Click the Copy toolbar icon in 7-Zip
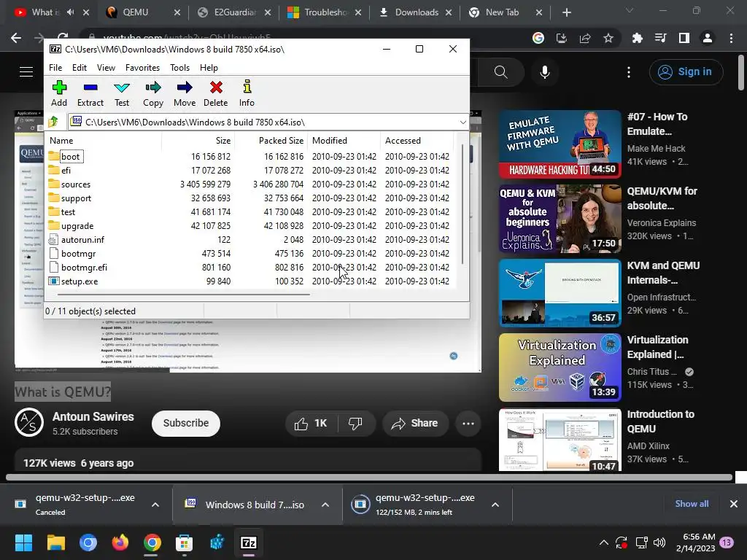 153,93
